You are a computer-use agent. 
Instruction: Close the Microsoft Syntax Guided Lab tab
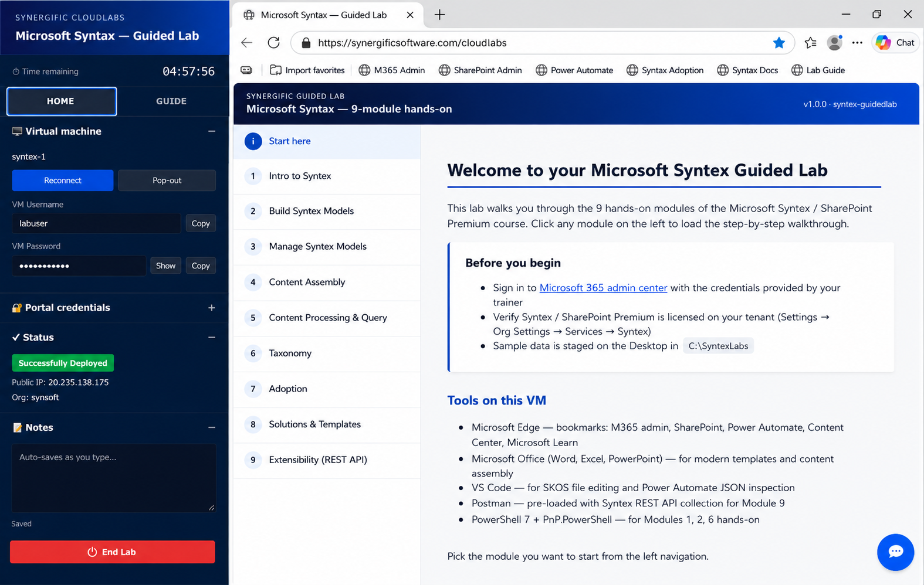[x=410, y=15]
